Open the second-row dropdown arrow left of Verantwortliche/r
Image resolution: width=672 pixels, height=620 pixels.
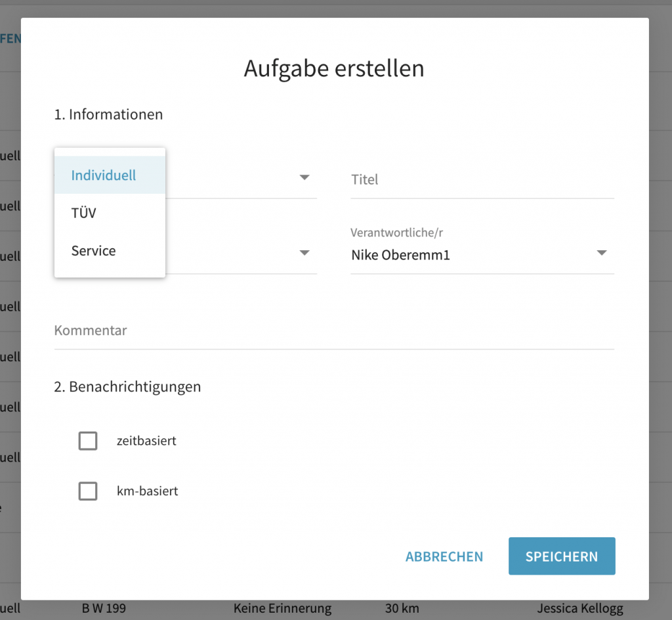(x=304, y=253)
